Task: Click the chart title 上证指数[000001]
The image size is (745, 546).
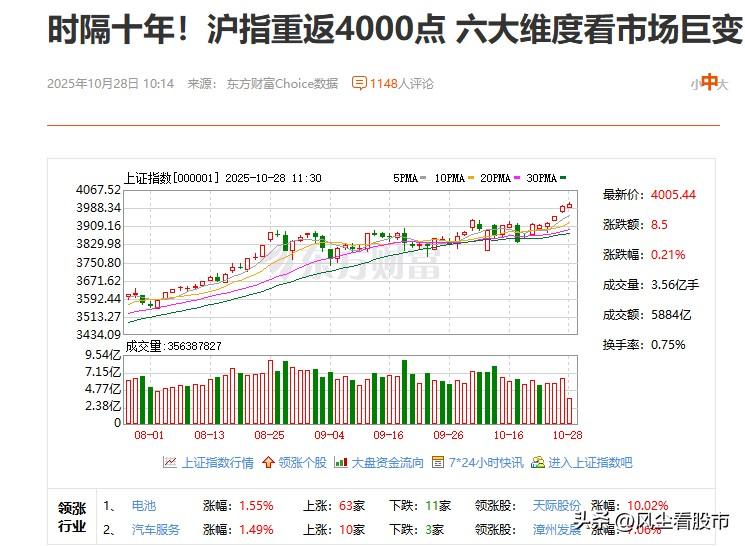Action: click(x=172, y=178)
